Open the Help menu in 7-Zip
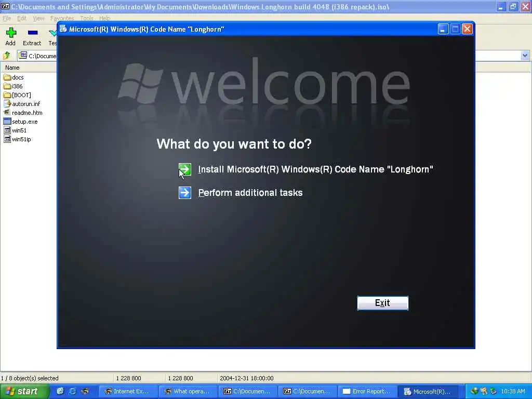 (105, 18)
